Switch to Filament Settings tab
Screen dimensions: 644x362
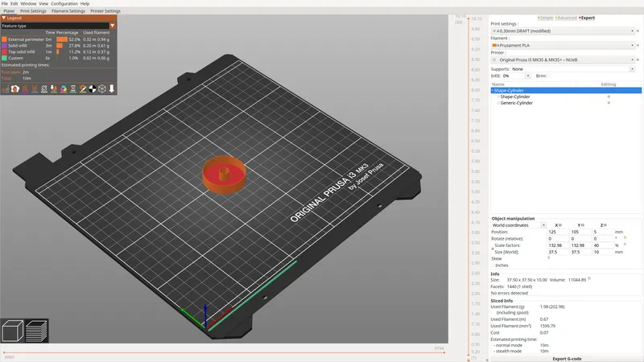tap(68, 10)
